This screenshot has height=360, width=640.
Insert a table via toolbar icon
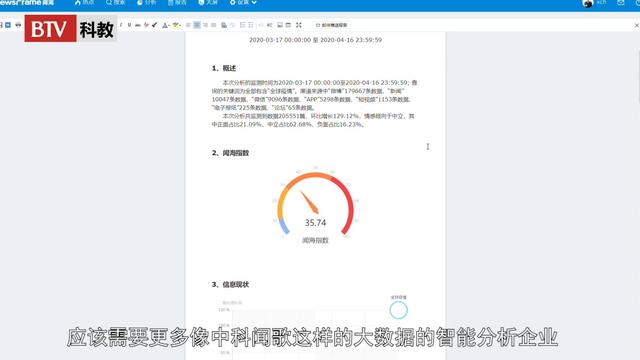288,25
